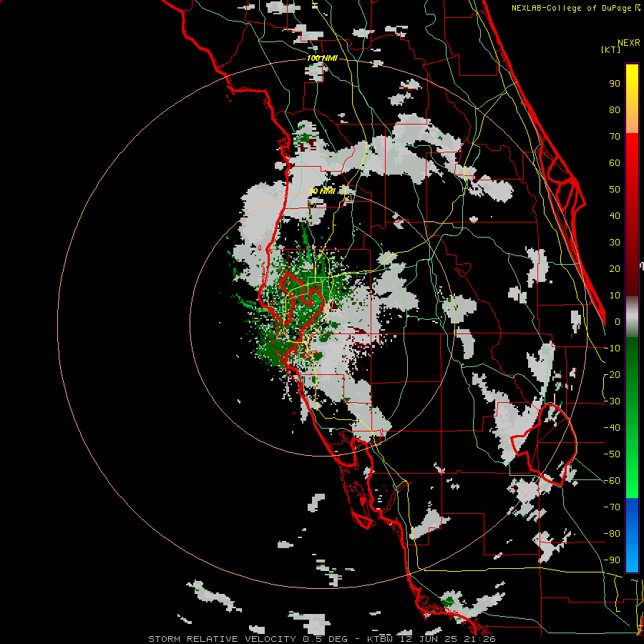Pick the gray zero band on velocity scale

632,317
